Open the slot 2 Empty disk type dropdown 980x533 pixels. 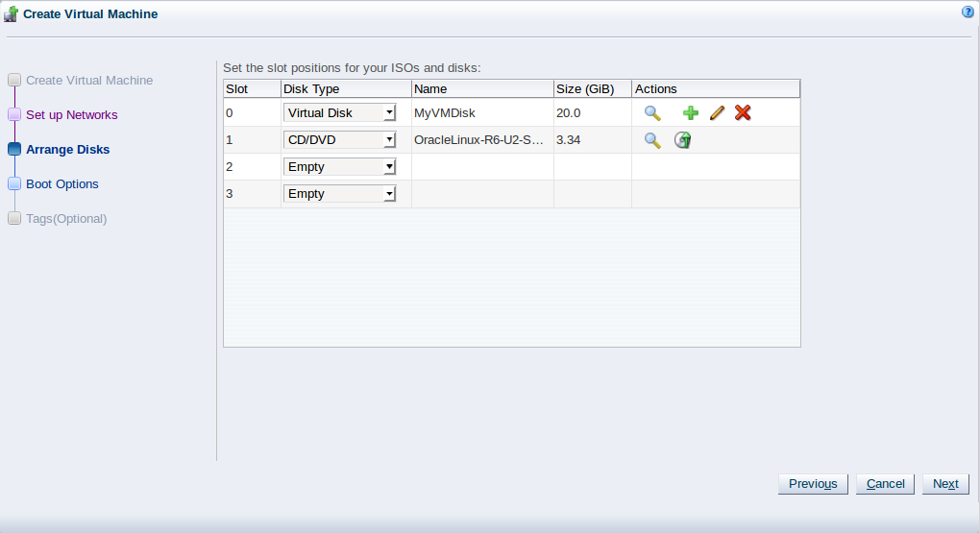click(x=339, y=167)
